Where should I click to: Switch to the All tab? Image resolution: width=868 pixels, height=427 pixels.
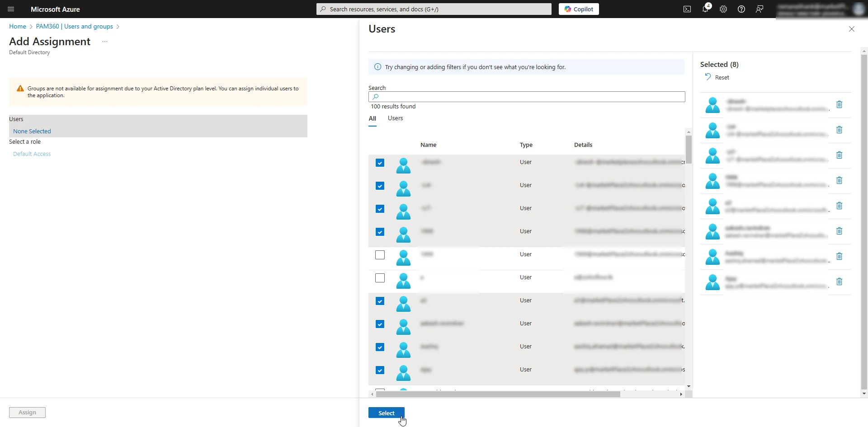click(x=372, y=118)
